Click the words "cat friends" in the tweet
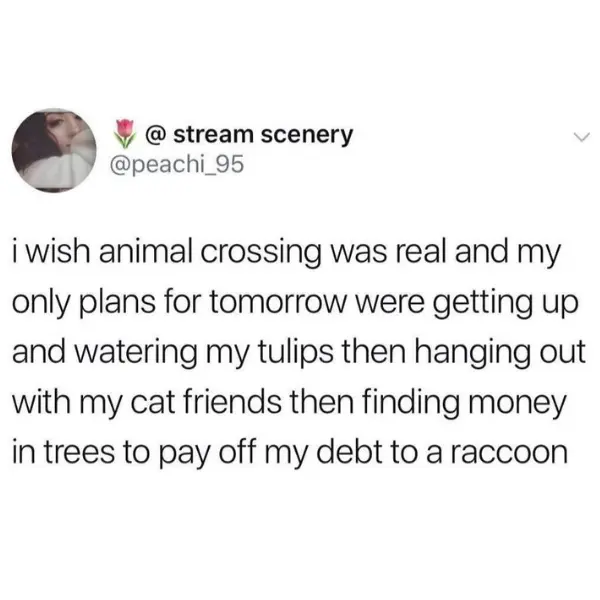 206,403
